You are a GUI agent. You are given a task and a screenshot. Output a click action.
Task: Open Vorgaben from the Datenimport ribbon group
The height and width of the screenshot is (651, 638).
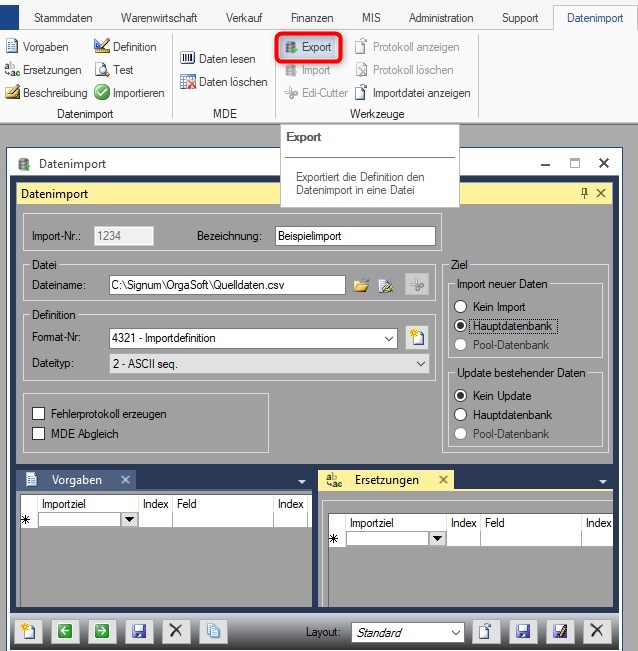[x=36, y=47]
